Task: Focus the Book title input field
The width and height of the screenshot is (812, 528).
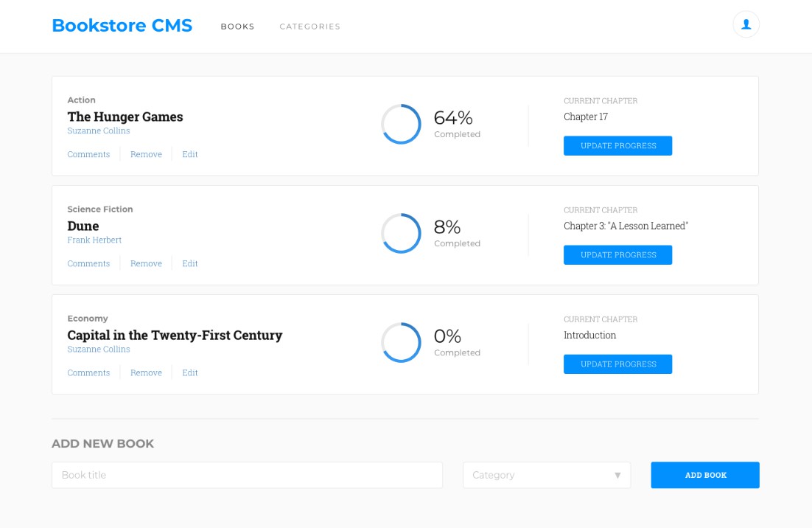Action: [247, 475]
